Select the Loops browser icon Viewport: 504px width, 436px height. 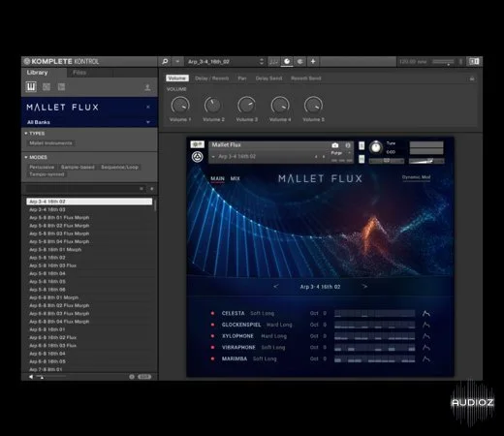point(47,86)
